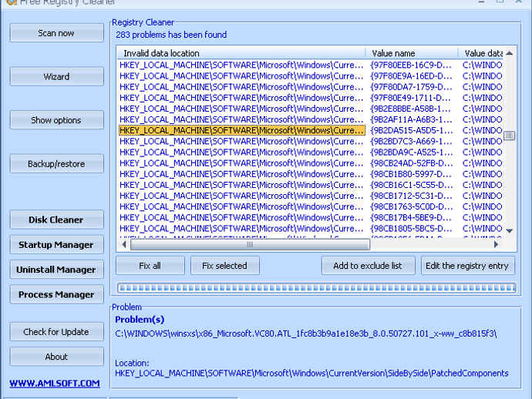Select row with value {98CB16C1-5C55-D...
This screenshot has width=532, height=399.
point(311,185)
